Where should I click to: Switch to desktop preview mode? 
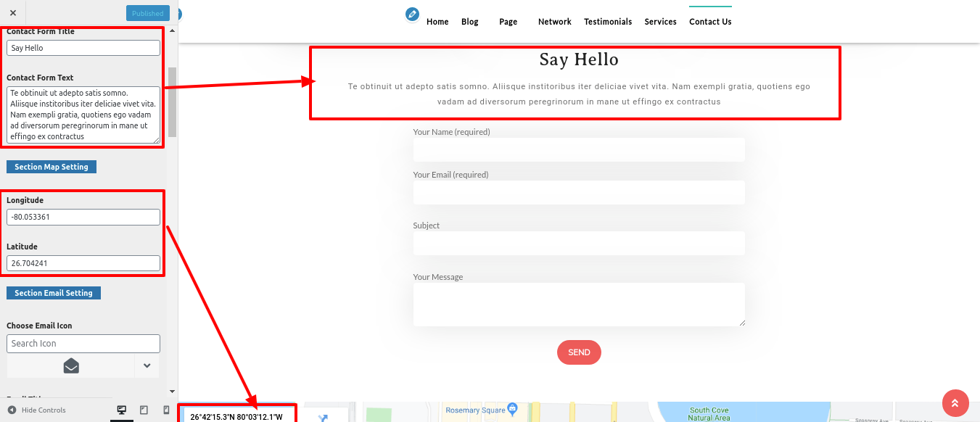(122, 410)
